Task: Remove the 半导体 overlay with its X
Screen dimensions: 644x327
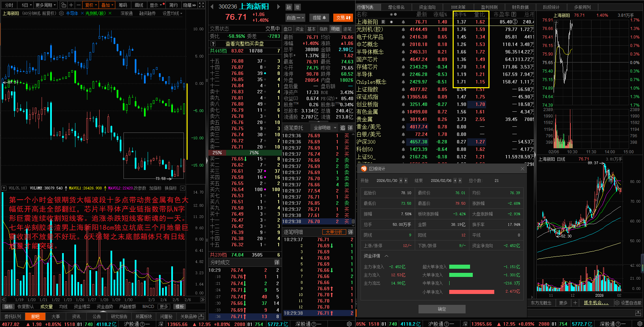Action: pyautogui.click(x=82, y=13)
